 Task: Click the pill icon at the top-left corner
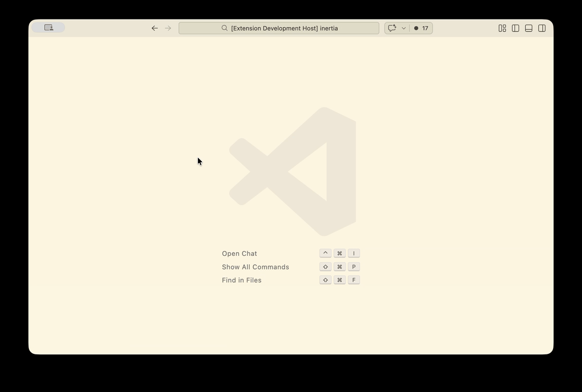[48, 28]
